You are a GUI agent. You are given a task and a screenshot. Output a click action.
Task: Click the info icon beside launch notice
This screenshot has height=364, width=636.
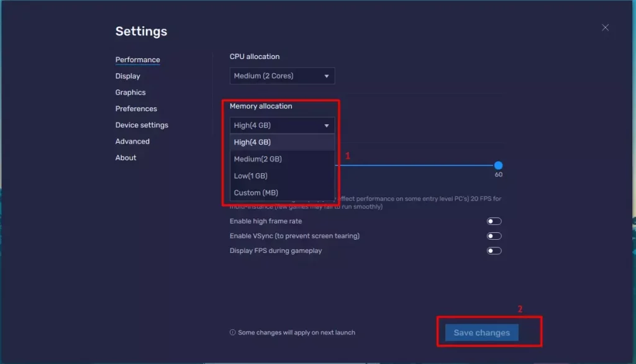point(233,332)
